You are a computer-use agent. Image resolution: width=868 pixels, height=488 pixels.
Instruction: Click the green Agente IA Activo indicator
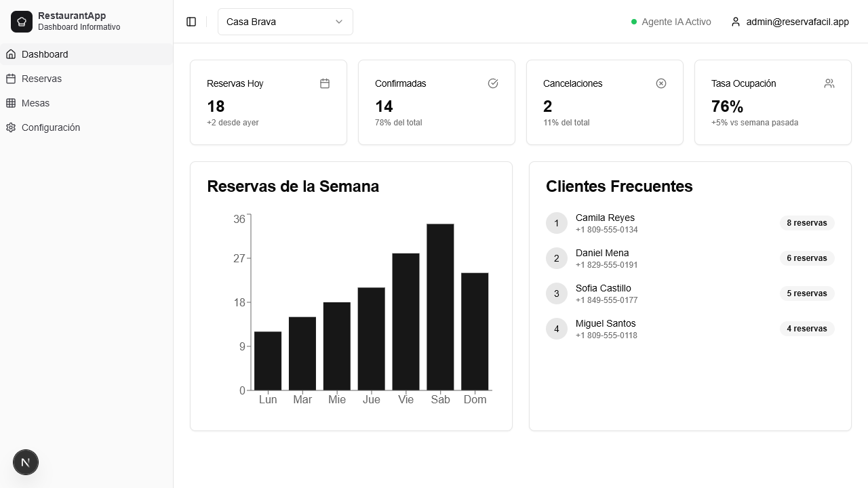pyautogui.click(x=634, y=22)
